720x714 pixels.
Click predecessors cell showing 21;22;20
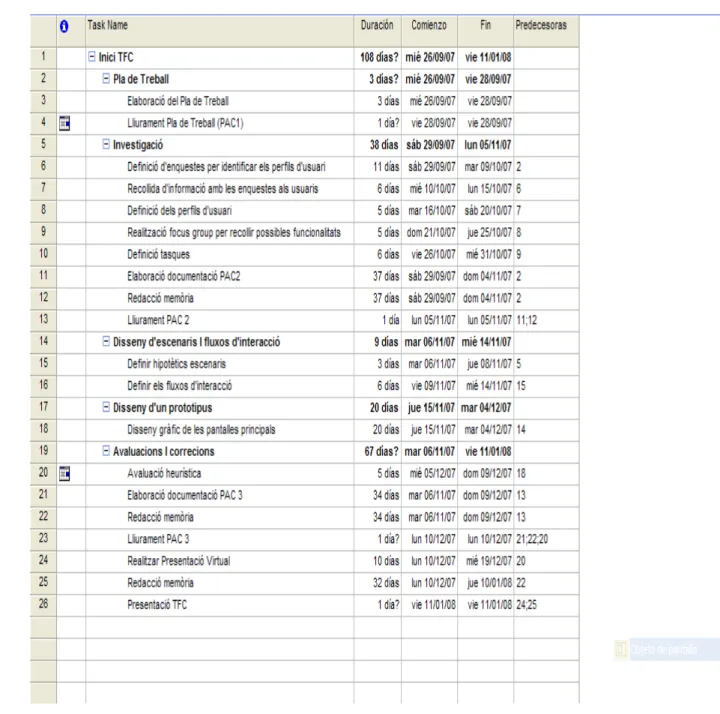(546, 539)
